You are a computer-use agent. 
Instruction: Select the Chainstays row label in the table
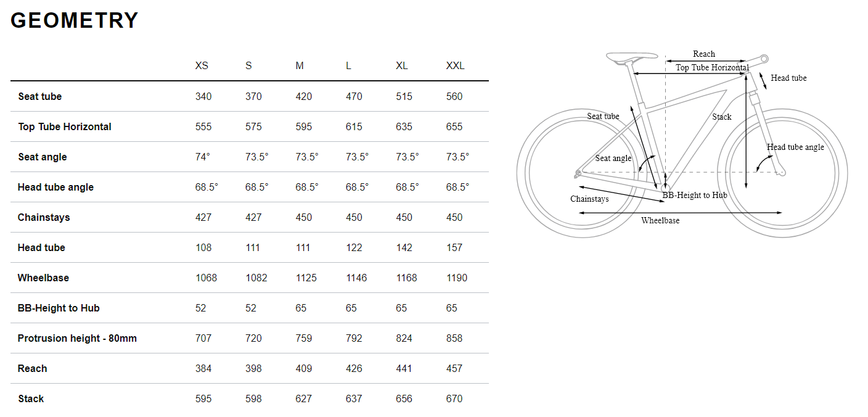click(44, 217)
